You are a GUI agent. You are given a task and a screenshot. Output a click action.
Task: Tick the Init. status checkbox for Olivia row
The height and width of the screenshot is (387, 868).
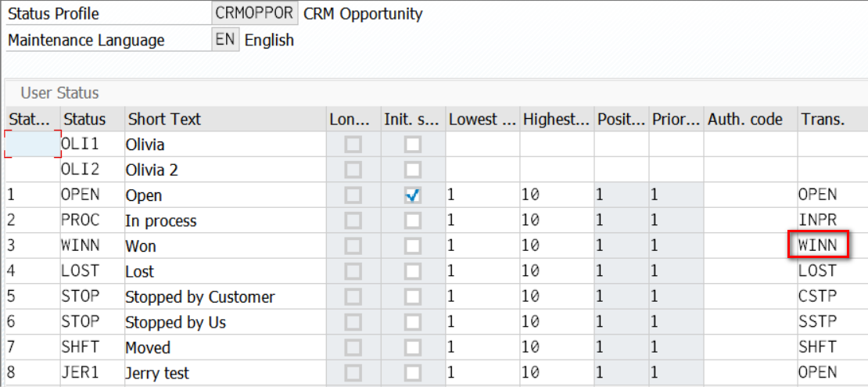click(x=412, y=145)
